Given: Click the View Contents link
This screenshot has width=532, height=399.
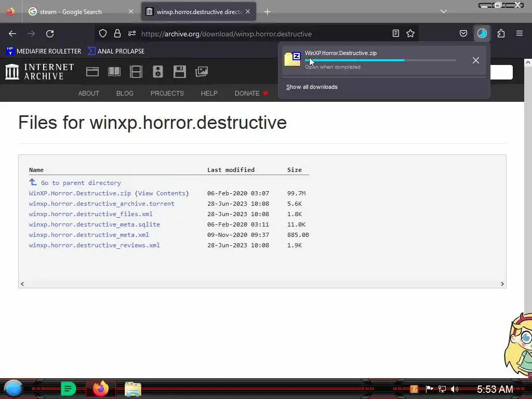Looking at the screenshot, I should [162, 193].
